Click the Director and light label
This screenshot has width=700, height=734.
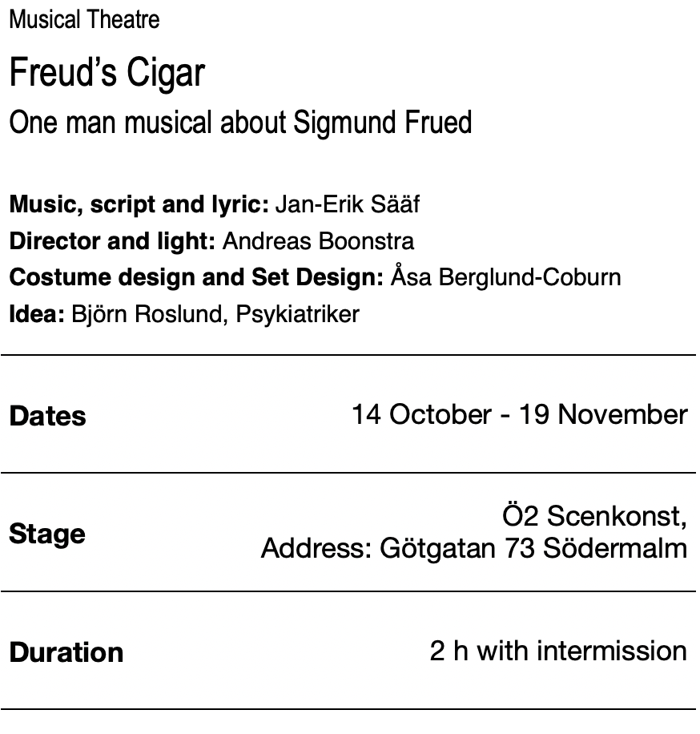(112, 241)
